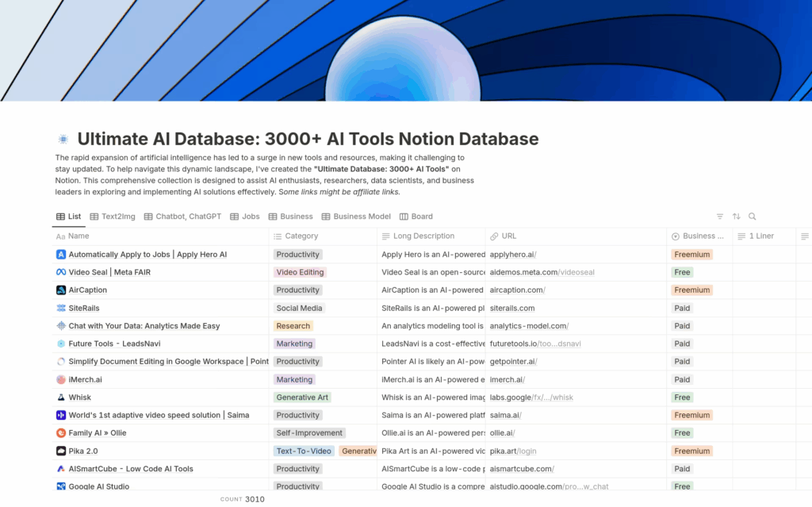Image resolution: width=812 pixels, height=507 pixels.
Task: Open the saima.ai URL link
Action: pyautogui.click(x=505, y=415)
